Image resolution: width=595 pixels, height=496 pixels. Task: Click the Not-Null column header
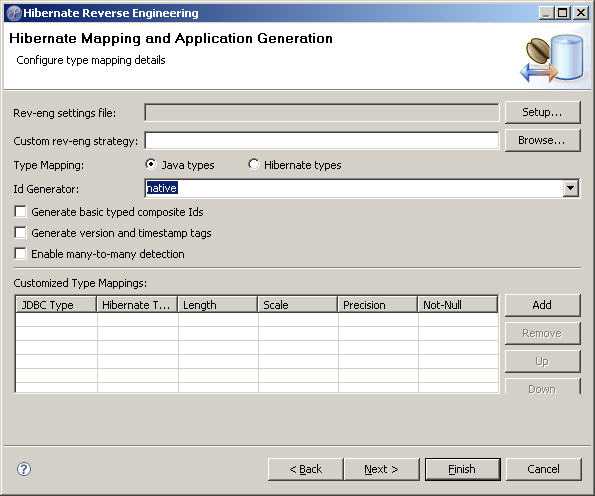click(x=458, y=305)
